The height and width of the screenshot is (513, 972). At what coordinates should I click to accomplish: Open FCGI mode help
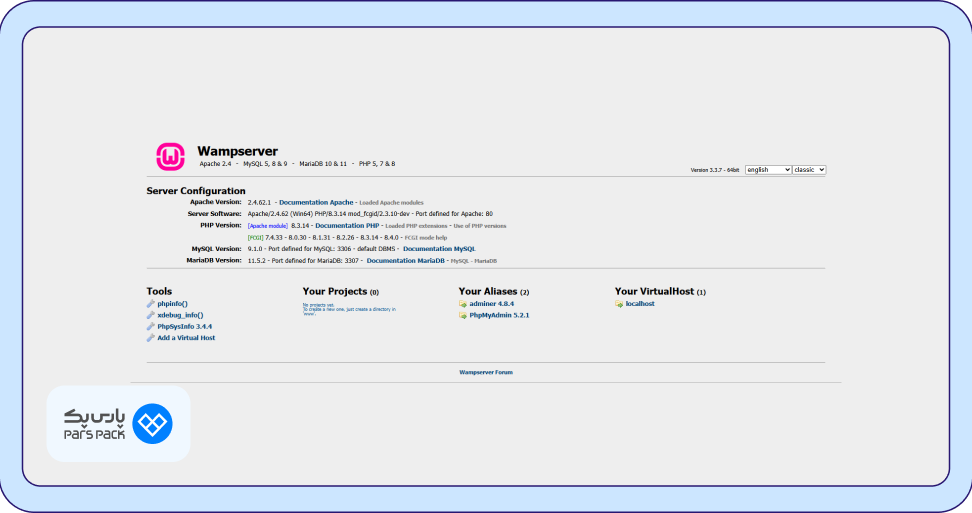coord(426,238)
